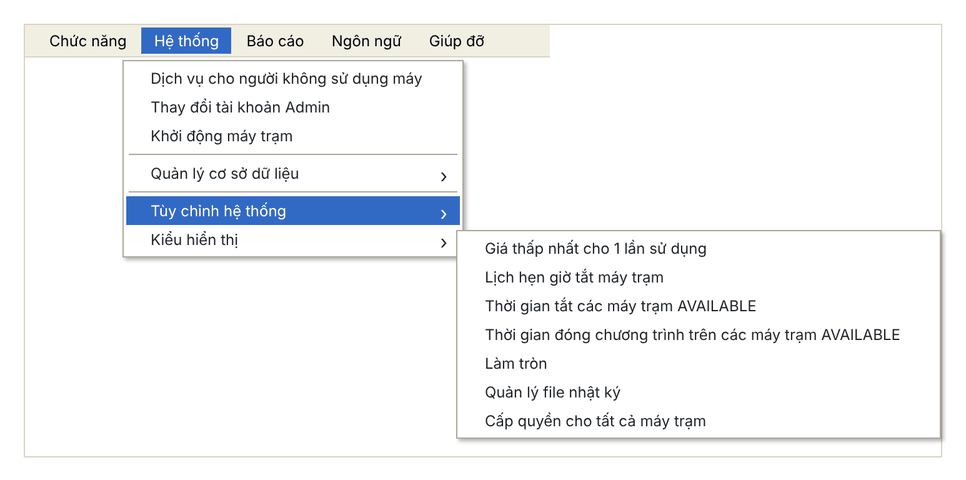Image resolution: width=966 pixels, height=480 pixels.
Task: Expand the Kiểu hiển thị submenu
Action: [293, 240]
